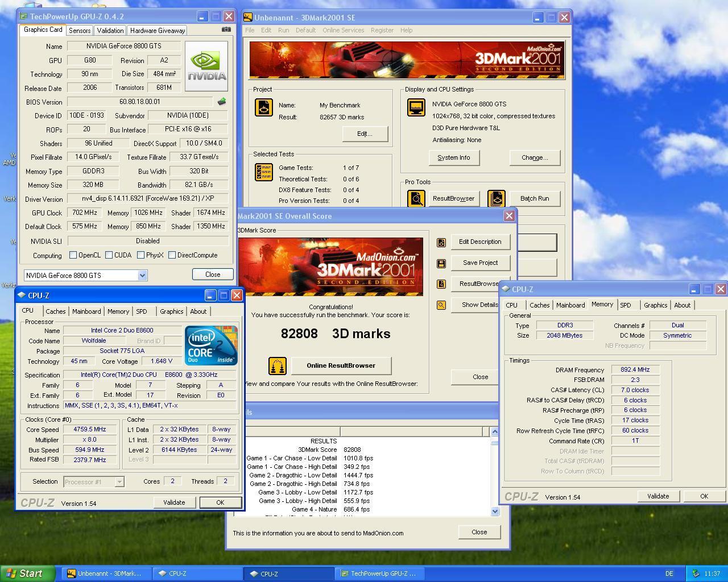
Task: Click the Batch Run button
Action: tap(535, 198)
